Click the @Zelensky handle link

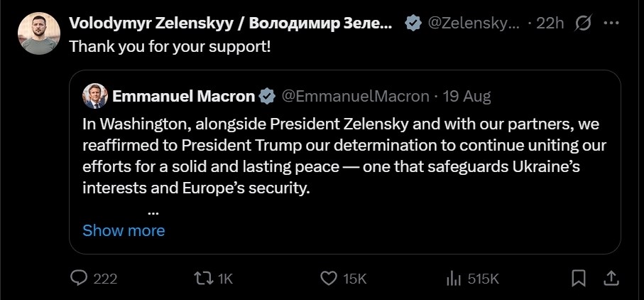[x=475, y=23]
